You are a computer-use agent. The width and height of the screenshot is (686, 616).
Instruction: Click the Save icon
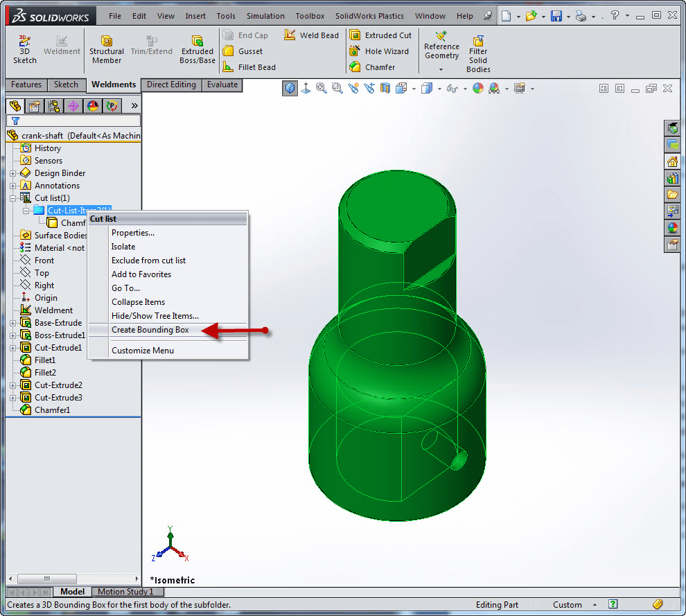click(x=556, y=16)
